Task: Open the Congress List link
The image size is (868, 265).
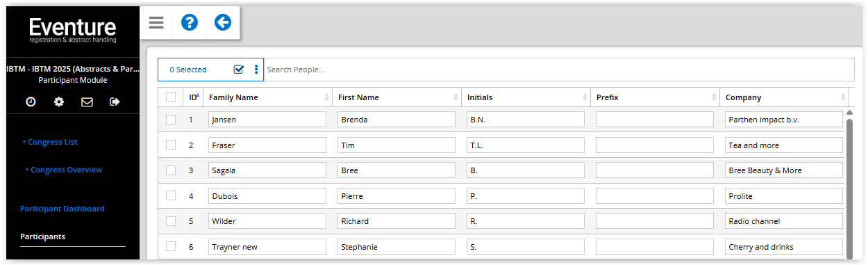Action: point(52,142)
